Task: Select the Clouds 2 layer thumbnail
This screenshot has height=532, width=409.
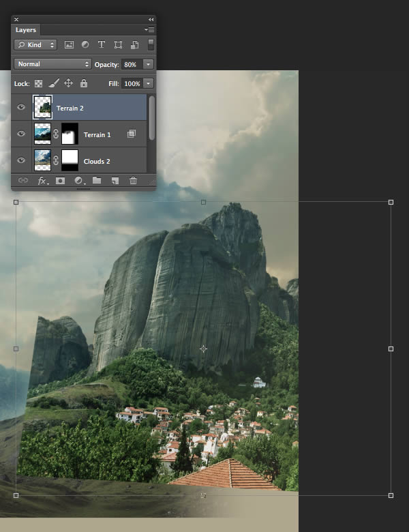Action: (43, 160)
